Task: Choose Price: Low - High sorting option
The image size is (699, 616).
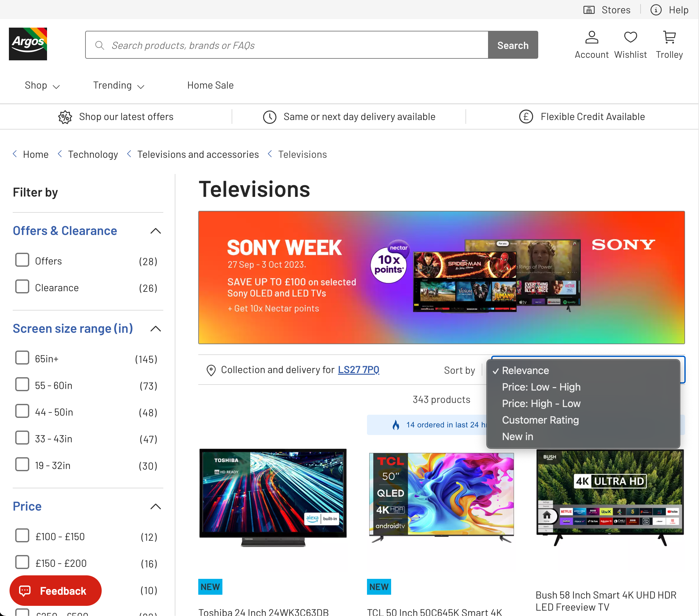Action: (x=541, y=387)
